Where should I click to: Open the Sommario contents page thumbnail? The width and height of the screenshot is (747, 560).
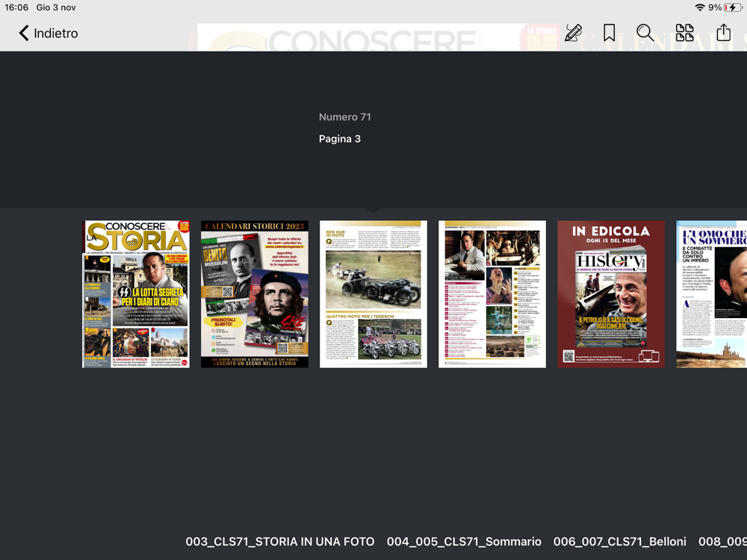492,293
